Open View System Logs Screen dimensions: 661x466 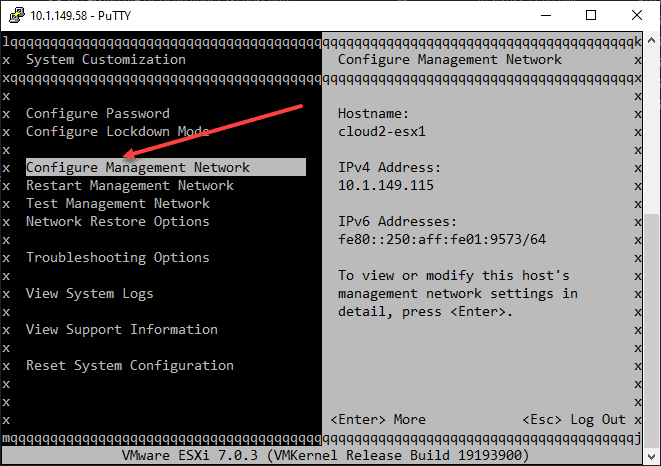[90, 294]
